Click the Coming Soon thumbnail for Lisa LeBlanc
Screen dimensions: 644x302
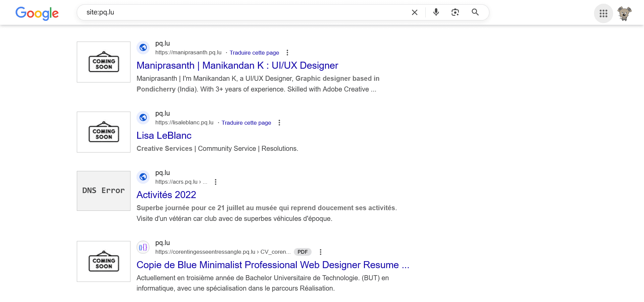click(104, 132)
